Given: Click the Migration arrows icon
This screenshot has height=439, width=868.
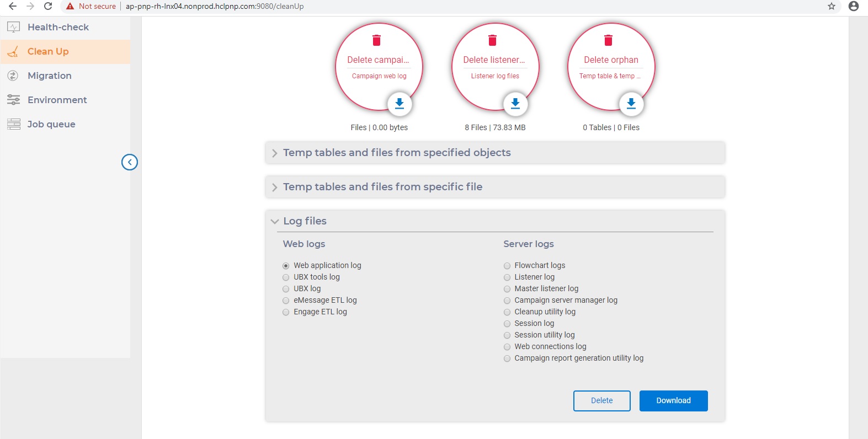Looking at the screenshot, I should click(13, 76).
